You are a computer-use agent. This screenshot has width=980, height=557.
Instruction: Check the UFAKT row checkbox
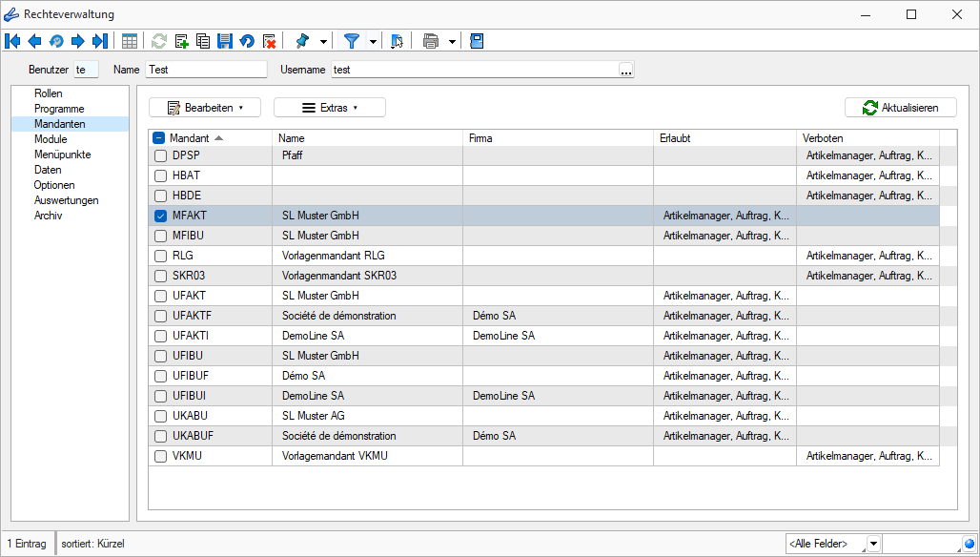(x=160, y=296)
